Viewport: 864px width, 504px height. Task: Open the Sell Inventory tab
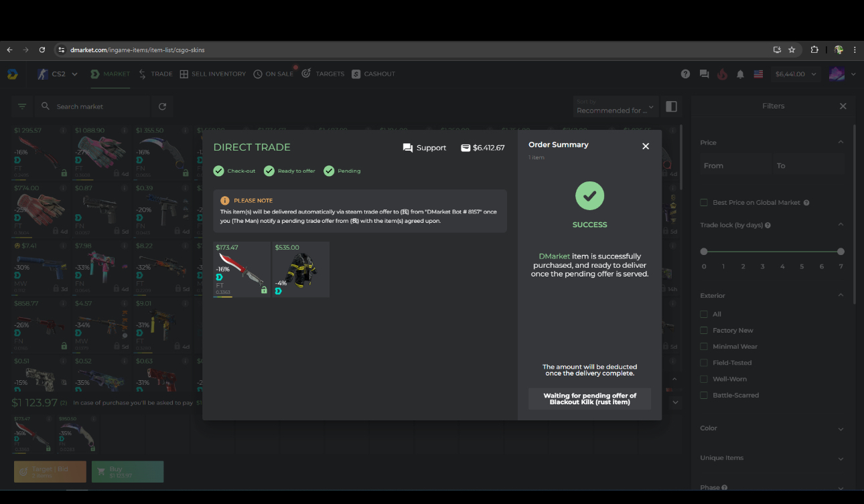pyautogui.click(x=213, y=74)
